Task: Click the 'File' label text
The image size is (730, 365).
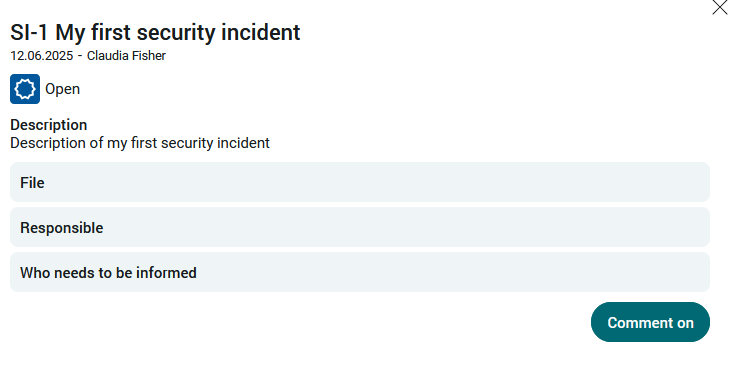Action: (32, 182)
